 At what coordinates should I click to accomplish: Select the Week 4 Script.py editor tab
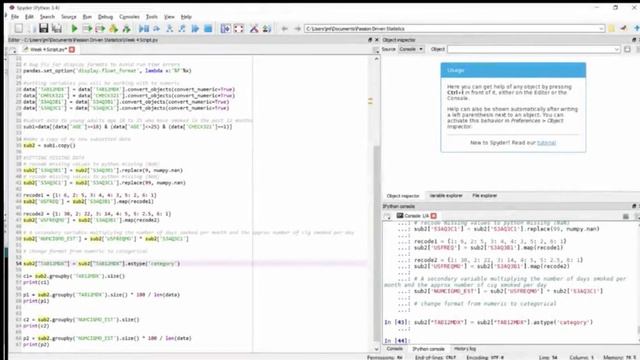point(48,49)
